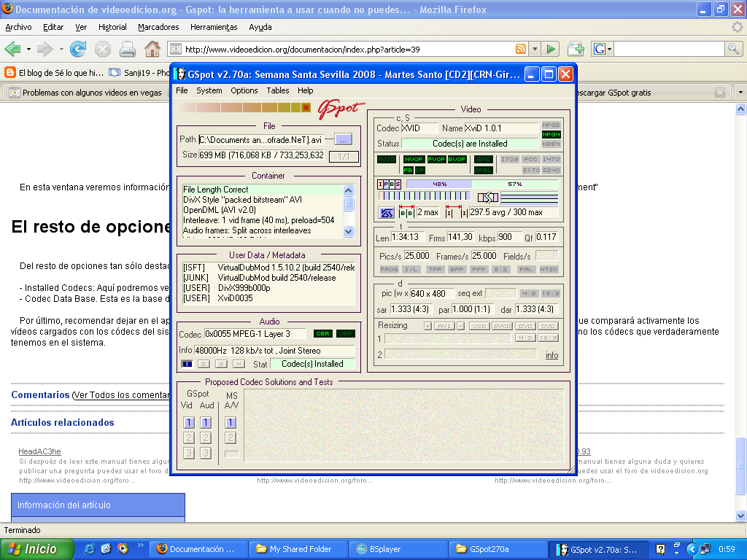The width and height of the screenshot is (747, 560).
Task: Expand Windows quick launch chevron
Action: coord(140,545)
